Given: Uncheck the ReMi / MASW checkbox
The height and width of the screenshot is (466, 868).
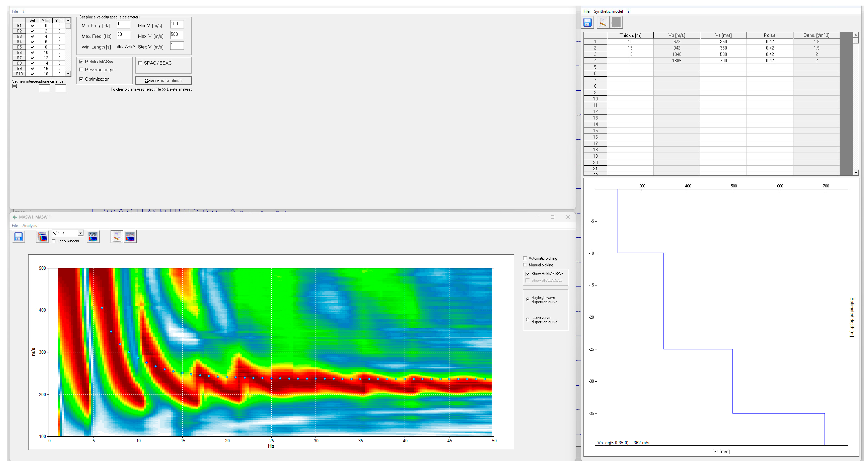Looking at the screenshot, I should coord(81,62).
